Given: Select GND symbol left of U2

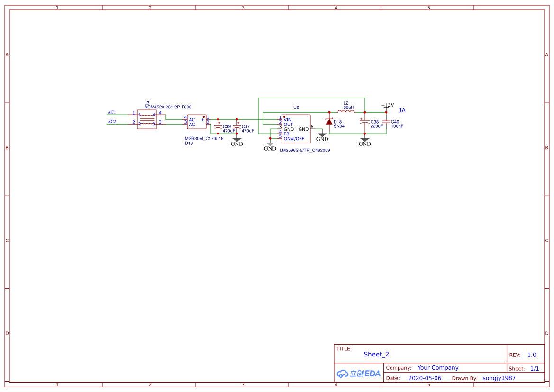Looking at the screenshot, I should 270,146.
